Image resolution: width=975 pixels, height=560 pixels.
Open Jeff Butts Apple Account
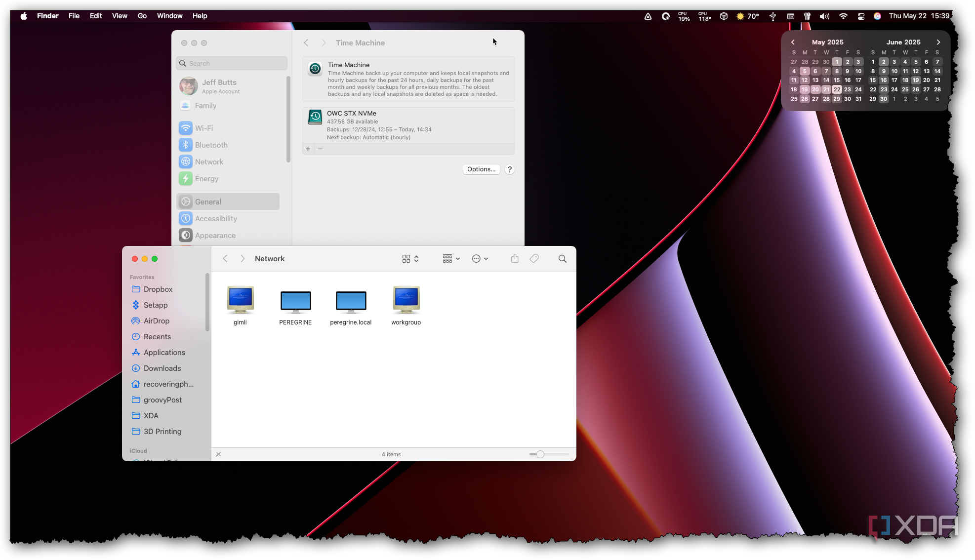coord(228,86)
